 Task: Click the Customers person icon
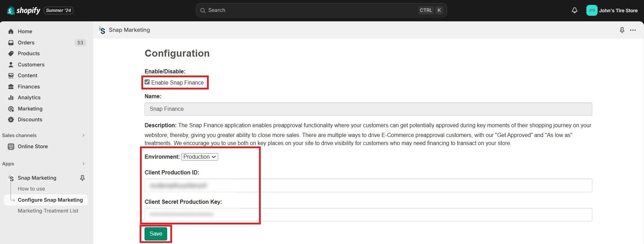(11, 65)
